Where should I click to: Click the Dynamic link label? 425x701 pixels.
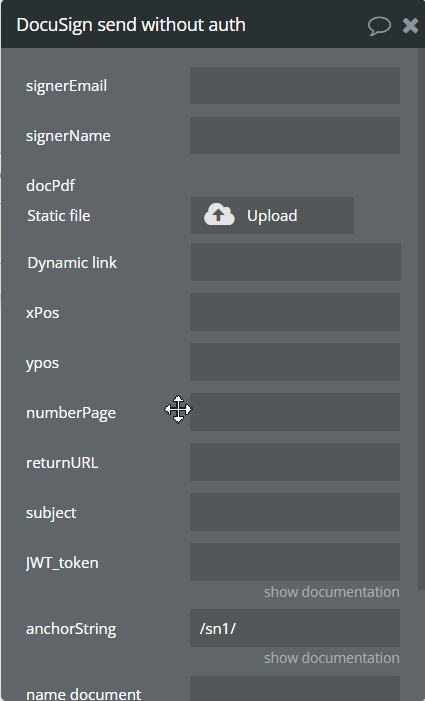click(x=72, y=262)
